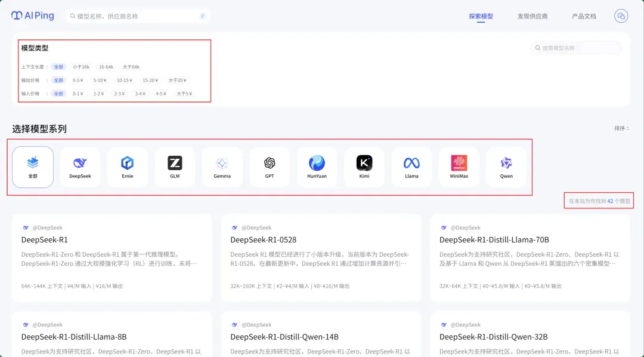Click 64K~144K 上下文 price line on DeepSeek-R1 card
Screen dimensions: 644x357
click(x=72, y=286)
